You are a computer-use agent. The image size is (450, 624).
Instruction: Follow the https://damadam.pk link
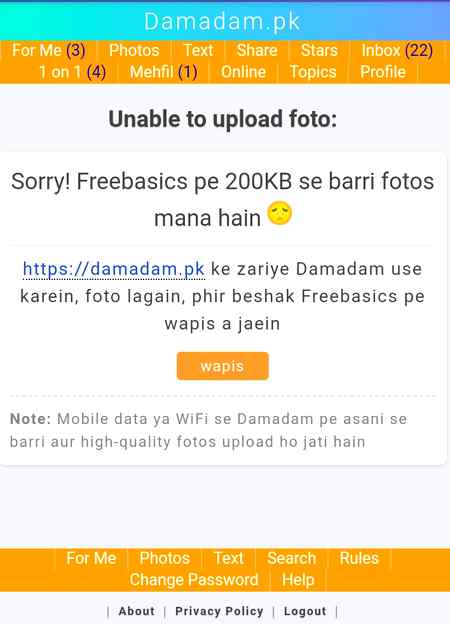click(x=114, y=269)
